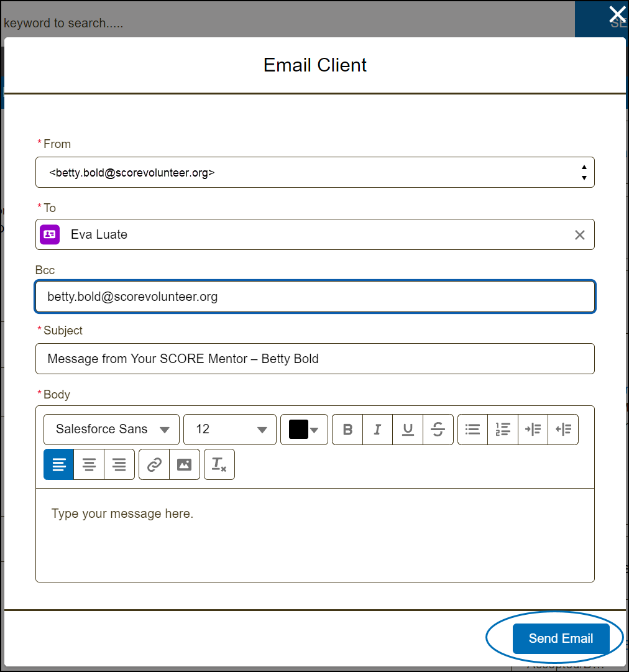Image resolution: width=629 pixels, height=672 pixels.
Task: Insert a hyperlink in the body
Action: pos(154,464)
